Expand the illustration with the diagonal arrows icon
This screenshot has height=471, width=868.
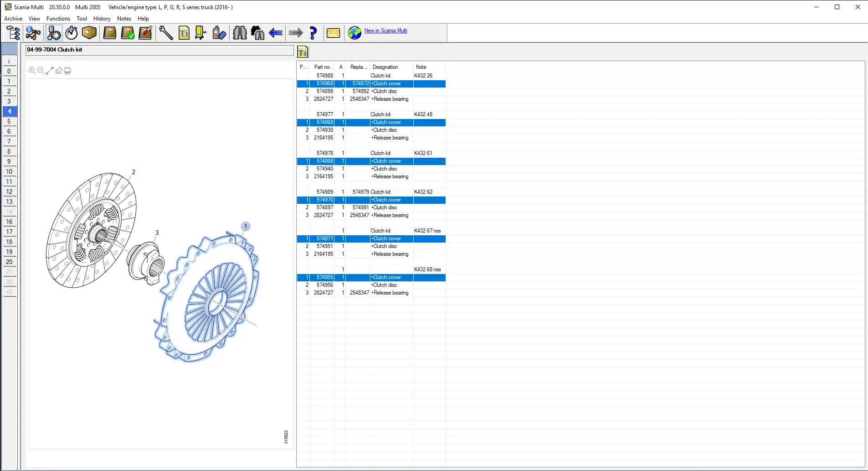click(50, 71)
